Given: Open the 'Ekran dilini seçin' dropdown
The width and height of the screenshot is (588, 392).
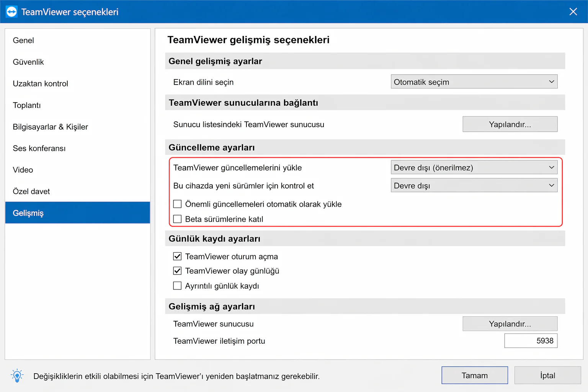Looking at the screenshot, I should tap(474, 82).
